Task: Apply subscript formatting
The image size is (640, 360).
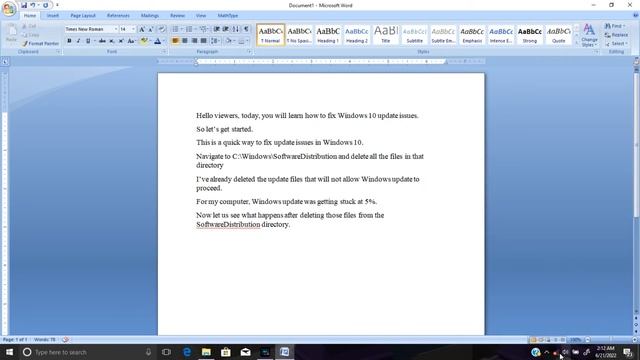Action: click(x=111, y=41)
